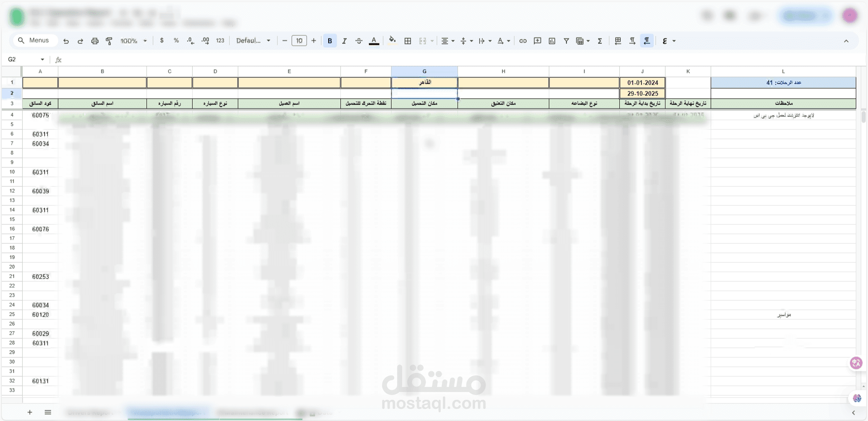Open the text rotation dropdown
This screenshot has width=868, height=421.
pos(504,41)
